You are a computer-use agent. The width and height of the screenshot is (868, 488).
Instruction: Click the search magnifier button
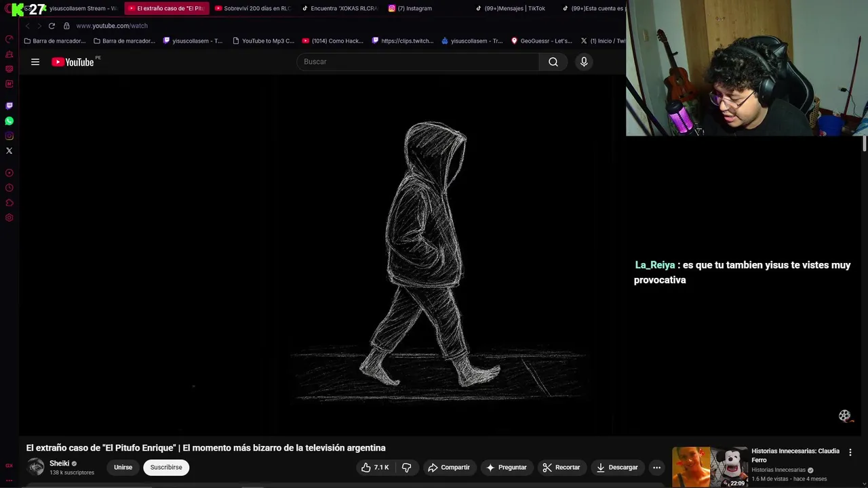click(553, 62)
